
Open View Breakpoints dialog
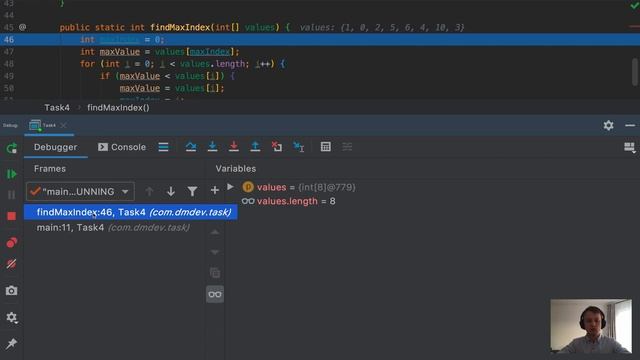coord(11,242)
